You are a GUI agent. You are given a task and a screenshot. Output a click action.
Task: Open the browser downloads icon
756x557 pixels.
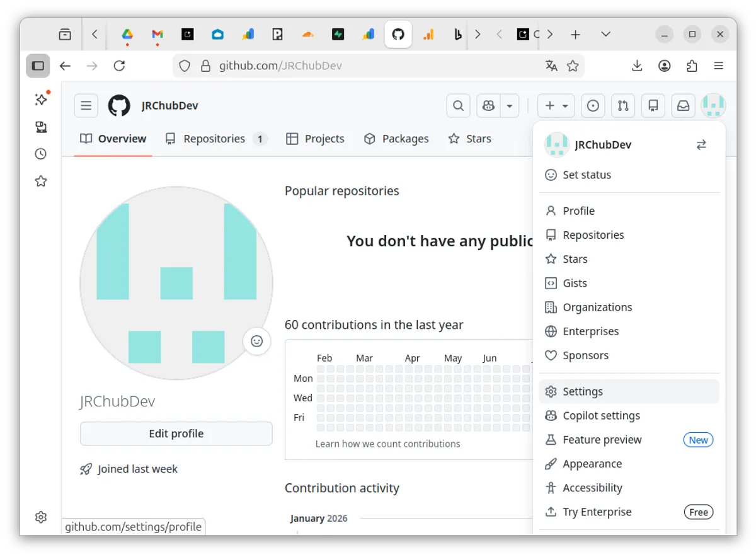637,66
